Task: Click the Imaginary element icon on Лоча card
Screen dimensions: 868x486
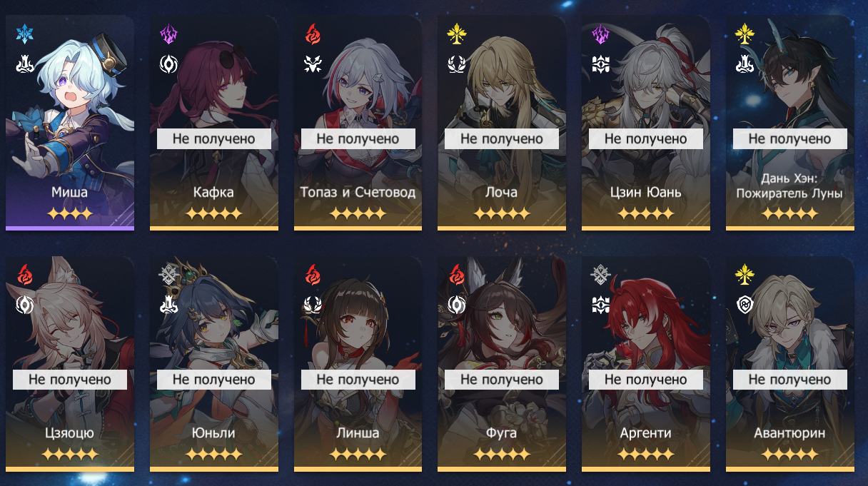Action: click(456, 34)
